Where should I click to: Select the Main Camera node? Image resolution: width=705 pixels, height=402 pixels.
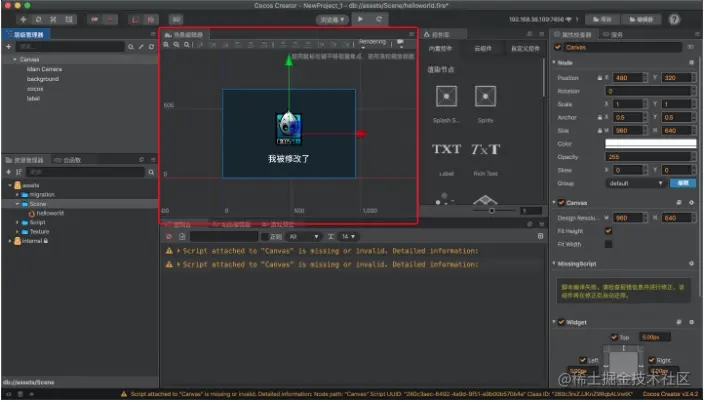point(45,69)
